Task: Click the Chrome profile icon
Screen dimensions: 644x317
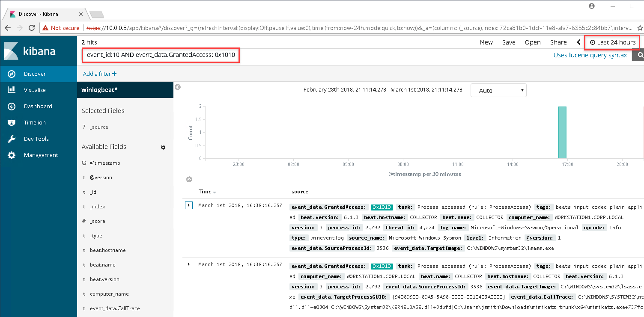Action: coord(592,6)
